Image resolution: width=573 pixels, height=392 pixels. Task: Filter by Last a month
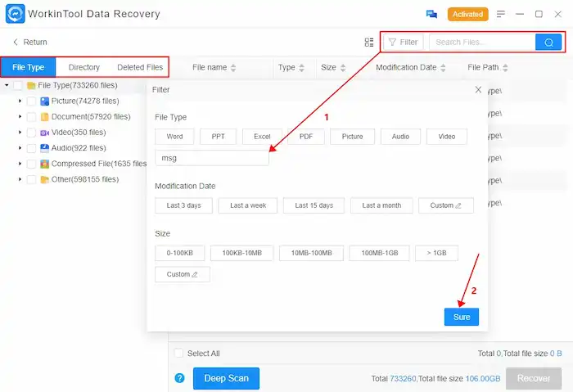[381, 205]
